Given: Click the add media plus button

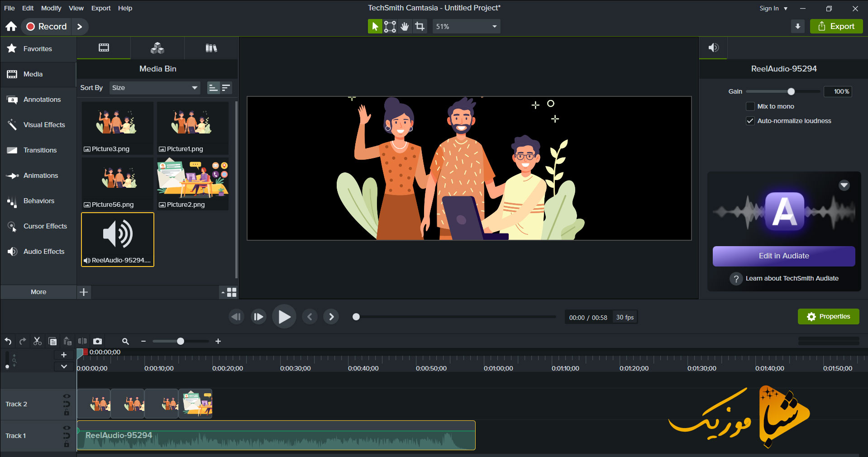Looking at the screenshot, I should click(x=84, y=292).
